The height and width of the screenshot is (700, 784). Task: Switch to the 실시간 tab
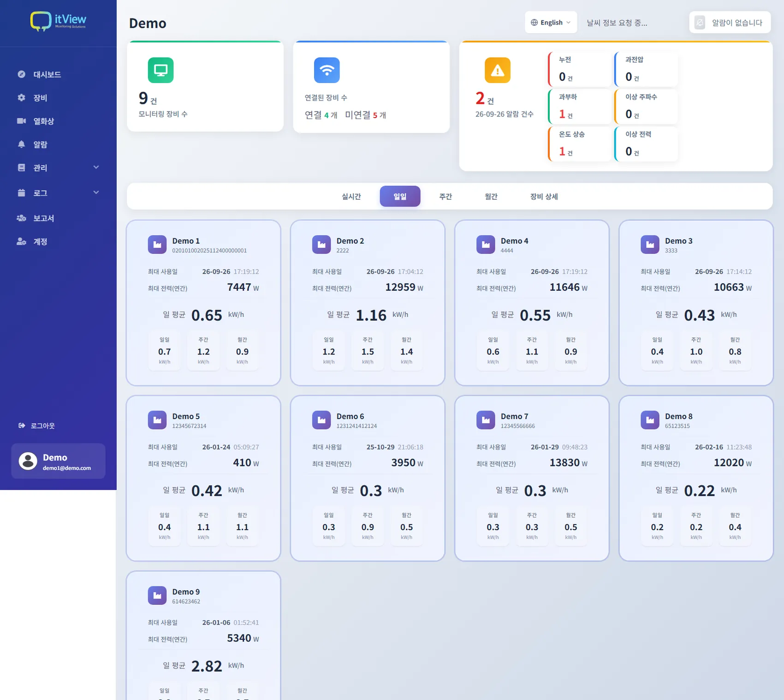click(x=351, y=197)
